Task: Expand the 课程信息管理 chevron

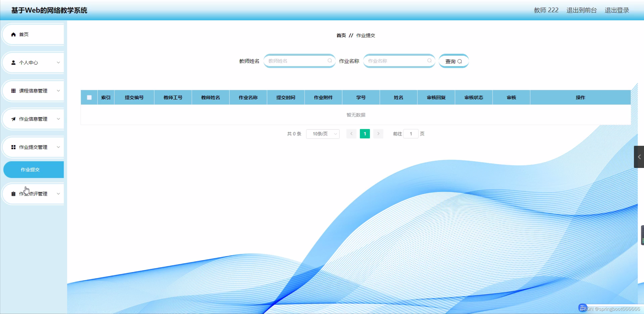Action: tap(58, 91)
